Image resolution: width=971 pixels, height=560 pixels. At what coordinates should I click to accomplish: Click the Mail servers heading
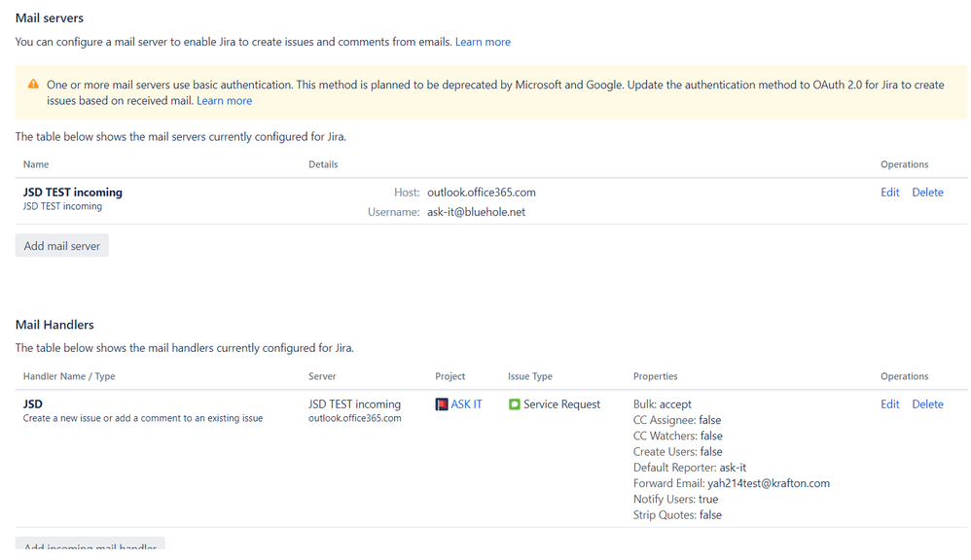click(x=50, y=17)
